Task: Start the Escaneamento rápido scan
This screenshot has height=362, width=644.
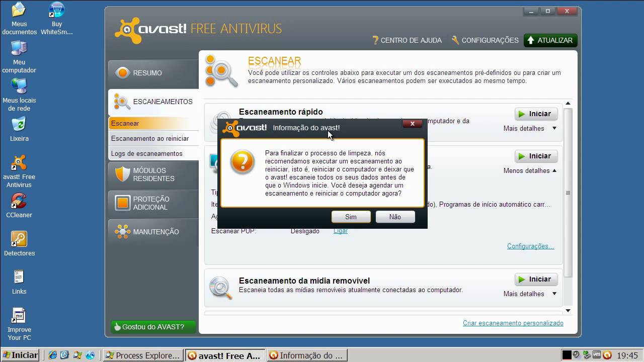Action: click(x=536, y=114)
